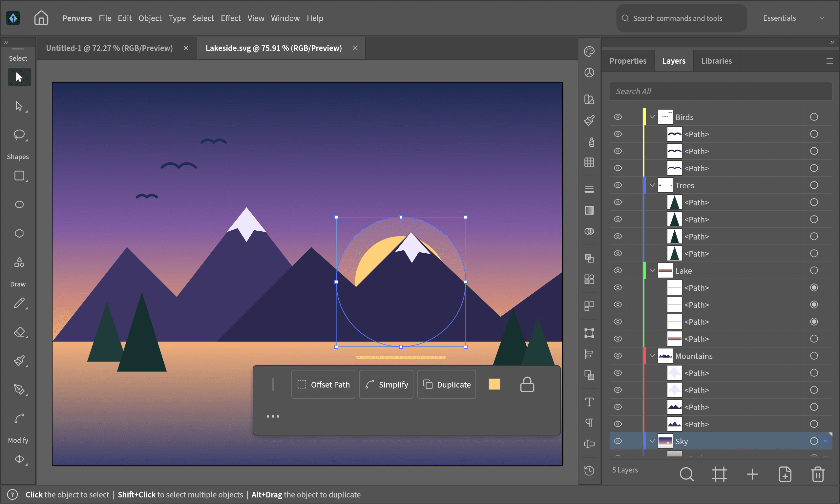Open the Paragraph panel icon
The height and width of the screenshot is (504, 840).
pyautogui.click(x=589, y=423)
